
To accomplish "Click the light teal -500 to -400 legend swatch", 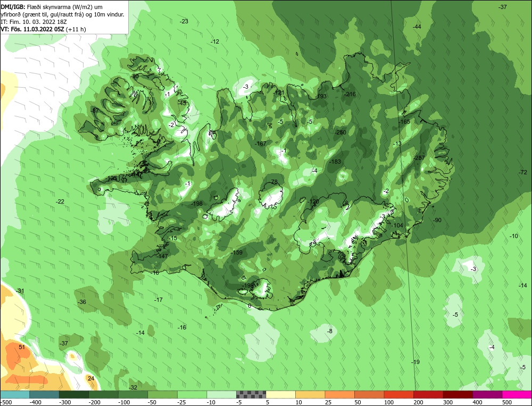I will pos(15,394).
